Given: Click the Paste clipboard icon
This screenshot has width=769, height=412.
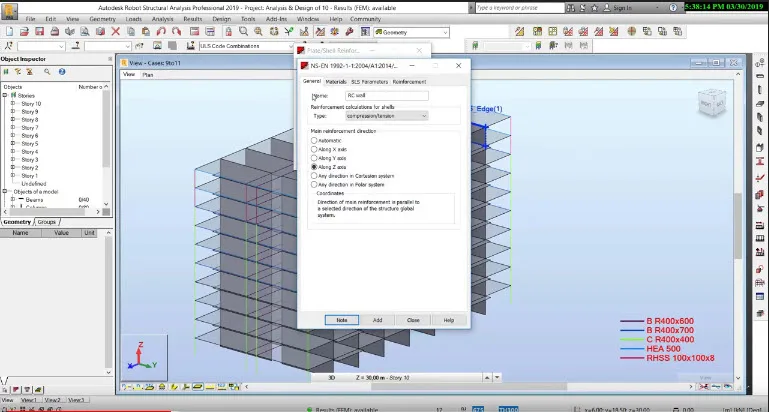Looking at the screenshot, I should point(146,32).
